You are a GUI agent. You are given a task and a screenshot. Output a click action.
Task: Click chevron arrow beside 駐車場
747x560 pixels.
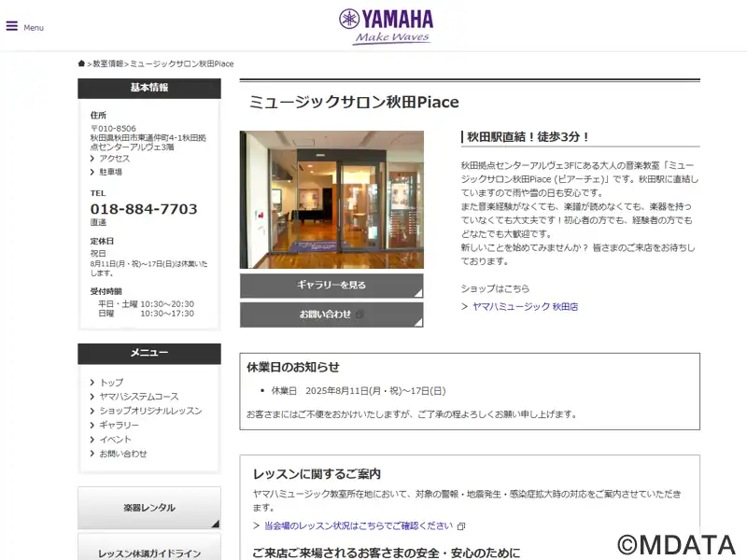click(92, 172)
